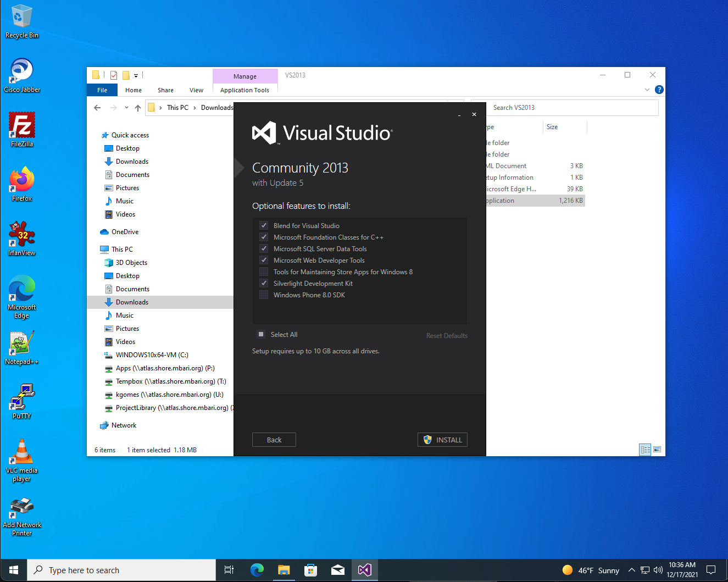Open the File menu in Explorer
728x582 pixels.
pos(102,90)
